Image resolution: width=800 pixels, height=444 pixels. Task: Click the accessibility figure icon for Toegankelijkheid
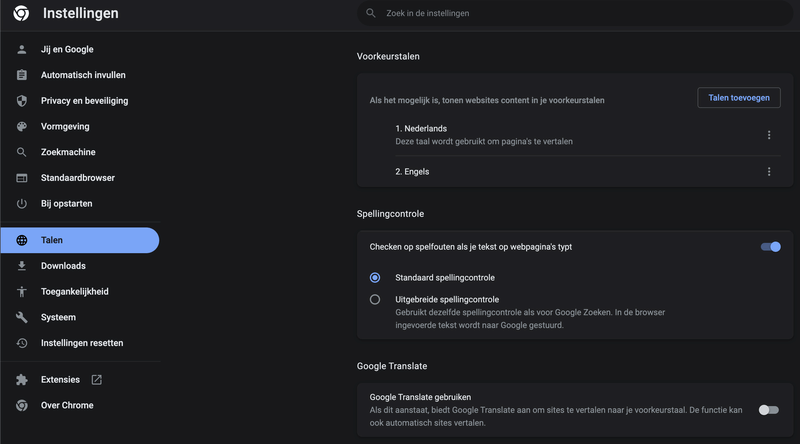21,292
